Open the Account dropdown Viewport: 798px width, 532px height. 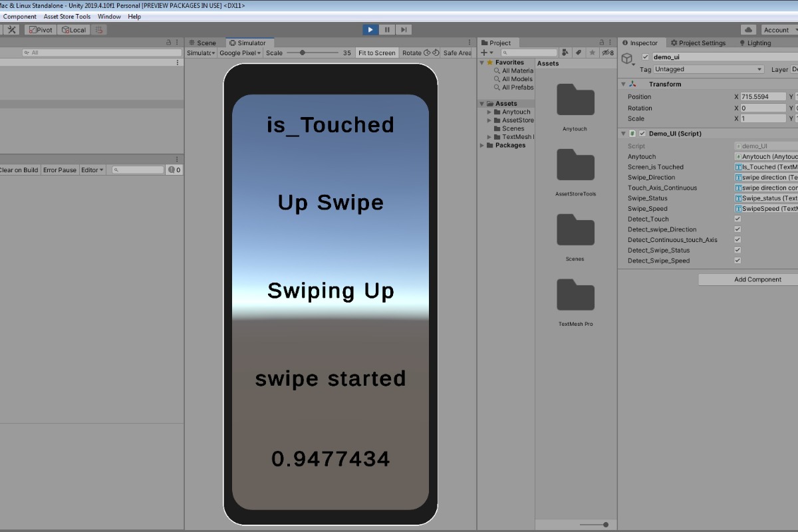tap(779, 30)
